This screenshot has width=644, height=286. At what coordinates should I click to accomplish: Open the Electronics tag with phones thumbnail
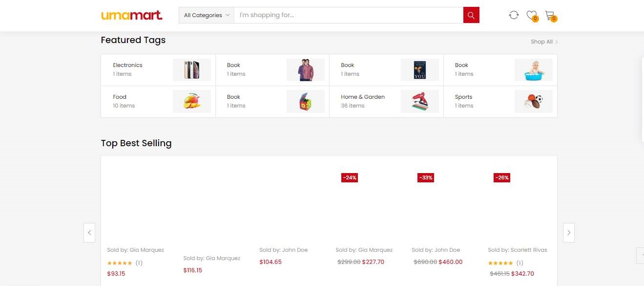point(158,70)
